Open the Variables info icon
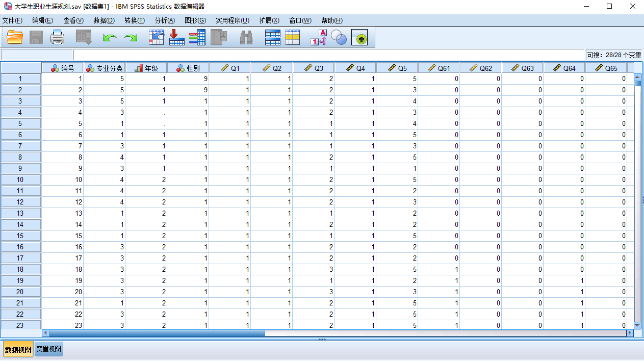Viewport: 644px width, 361px height. [x=197, y=37]
